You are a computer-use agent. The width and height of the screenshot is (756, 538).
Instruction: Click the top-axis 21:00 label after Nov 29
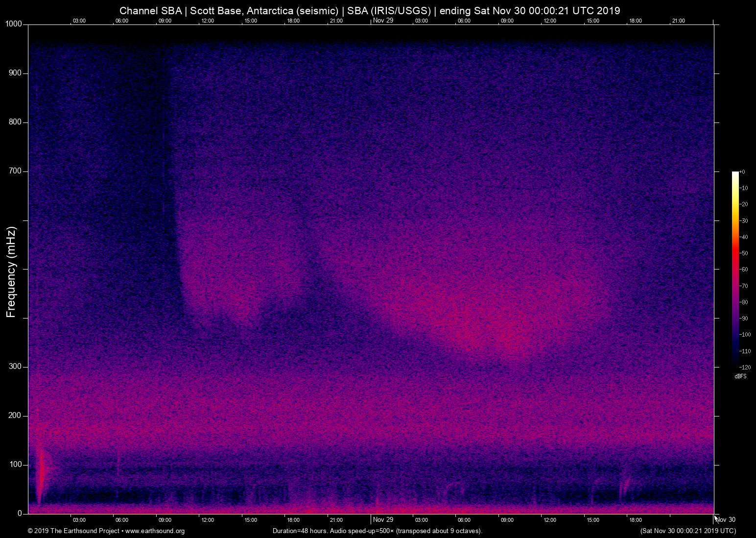(x=678, y=21)
